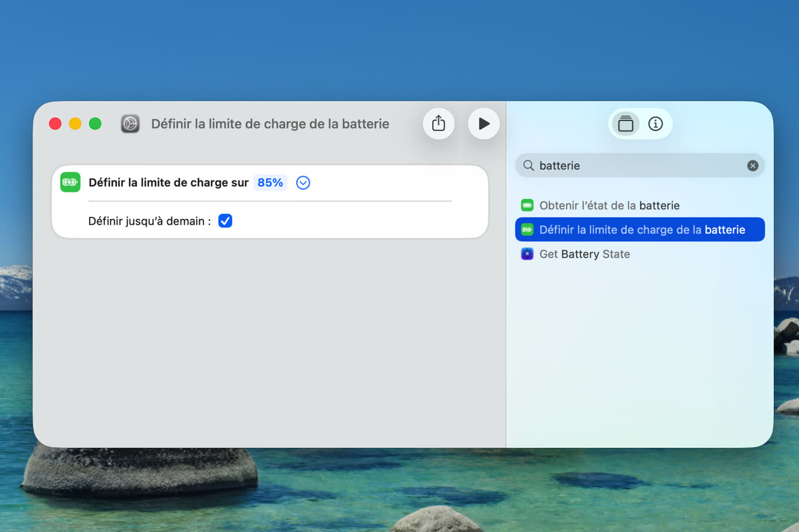Clear the batterie search text
The height and width of the screenshot is (532, 799).
click(x=752, y=166)
